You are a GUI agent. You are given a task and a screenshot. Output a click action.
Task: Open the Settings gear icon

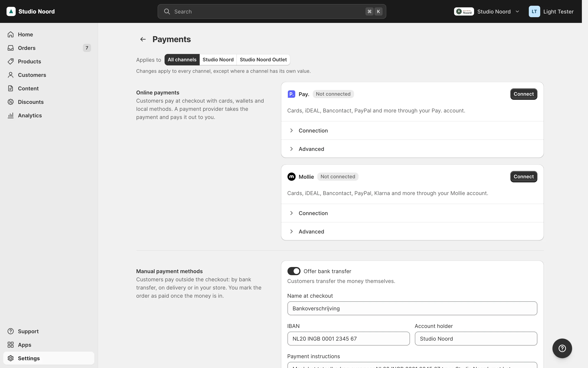tap(10, 358)
